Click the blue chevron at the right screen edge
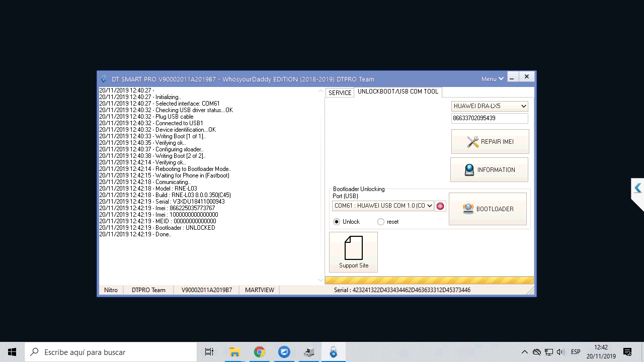The image size is (644, 362). coord(638,188)
